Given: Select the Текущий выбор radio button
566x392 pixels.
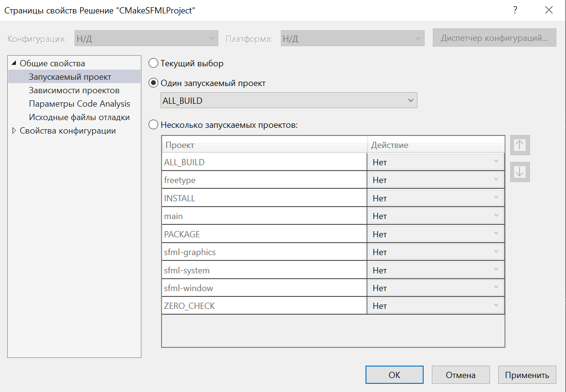Looking at the screenshot, I should pyautogui.click(x=153, y=63).
